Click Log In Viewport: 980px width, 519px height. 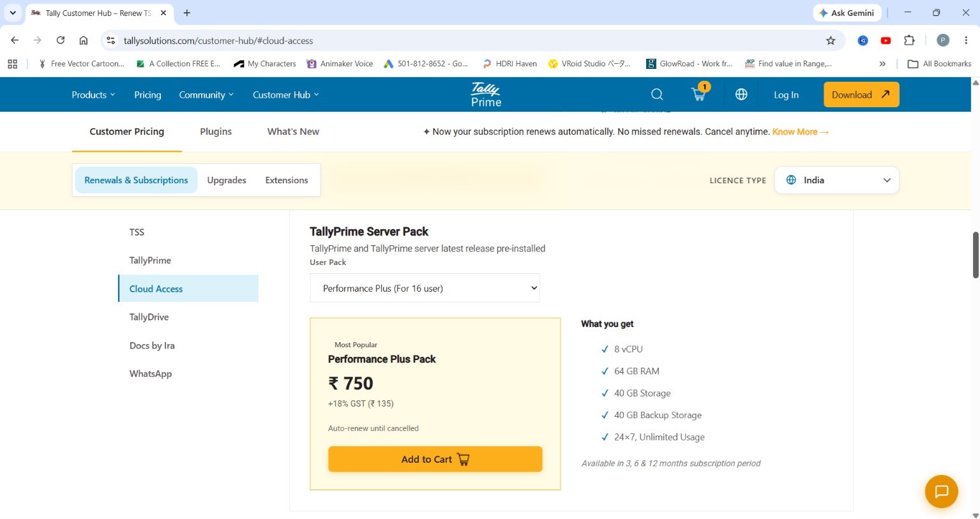point(786,94)
